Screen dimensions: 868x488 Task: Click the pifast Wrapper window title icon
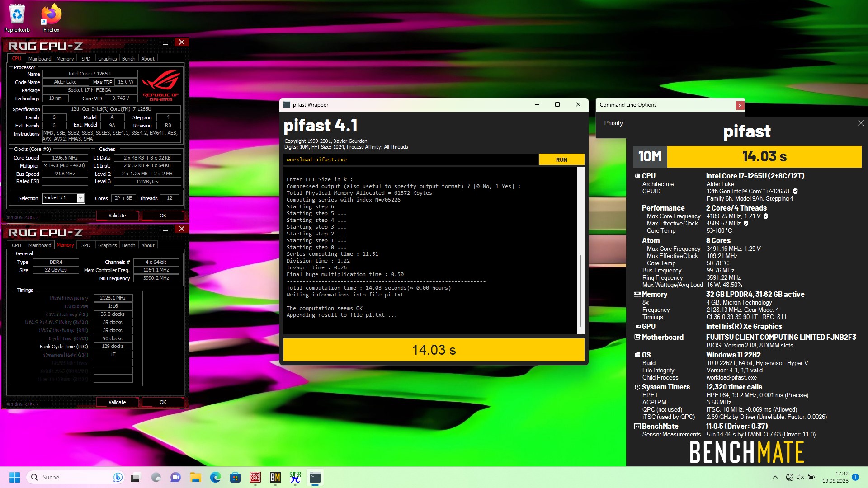[287, 105]
